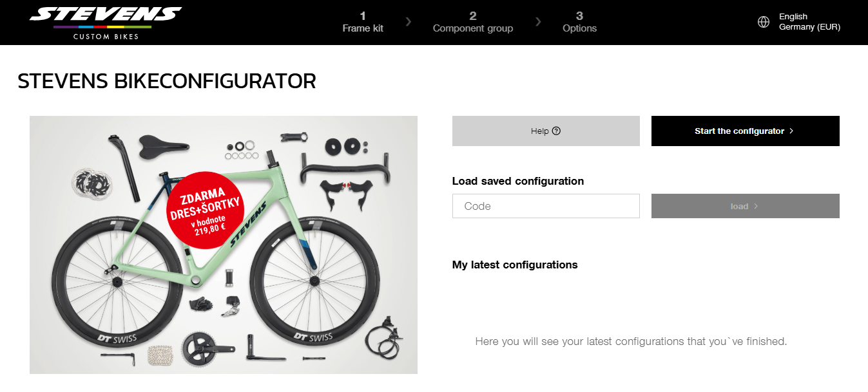868x392 pixels.
Task: Open the English Germany (EUR) region selector
Action: point(809,23)
